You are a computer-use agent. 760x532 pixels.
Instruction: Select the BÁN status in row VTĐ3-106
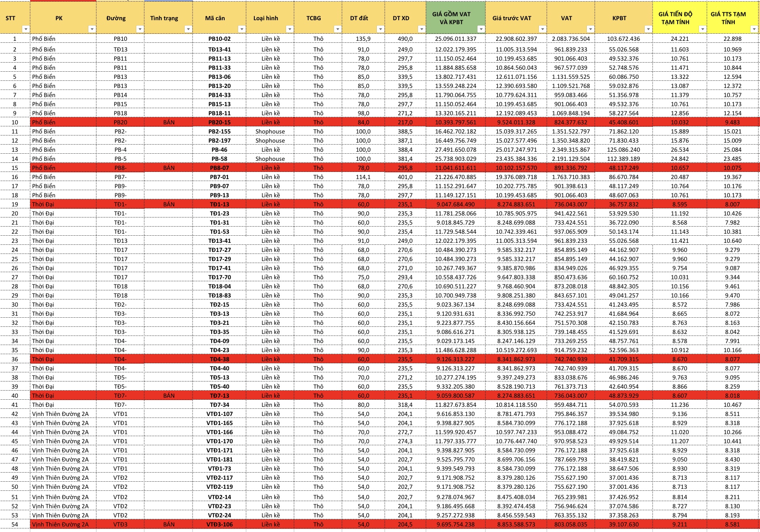coord(169,524)
